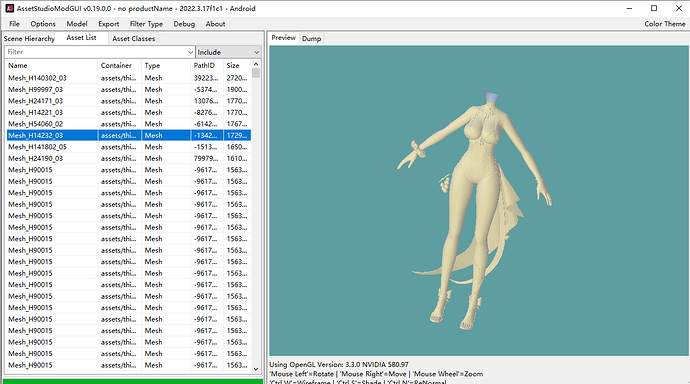Minimize the AssetStudioModGUI window
Viewport: 690px width, 384px height.
[x=629, y=8]
